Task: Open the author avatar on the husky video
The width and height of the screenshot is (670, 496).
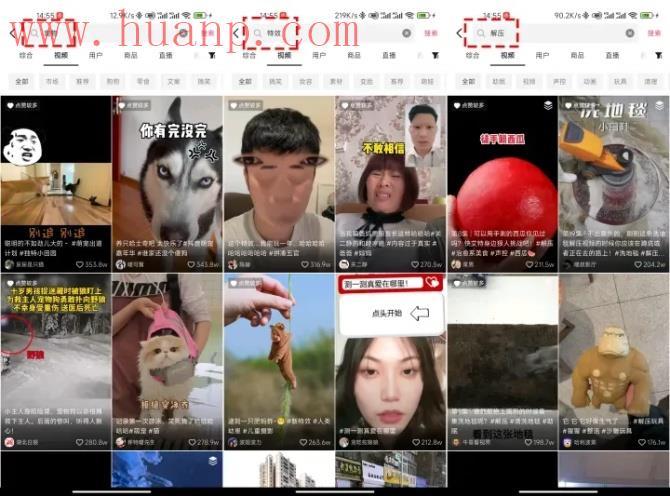Action: pyautogui.click(x=120, y=264)
